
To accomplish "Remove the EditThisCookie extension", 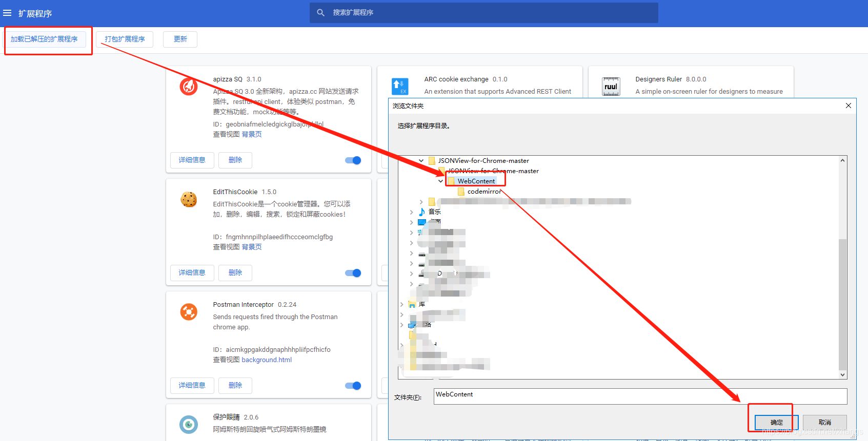I will [235, 272].
